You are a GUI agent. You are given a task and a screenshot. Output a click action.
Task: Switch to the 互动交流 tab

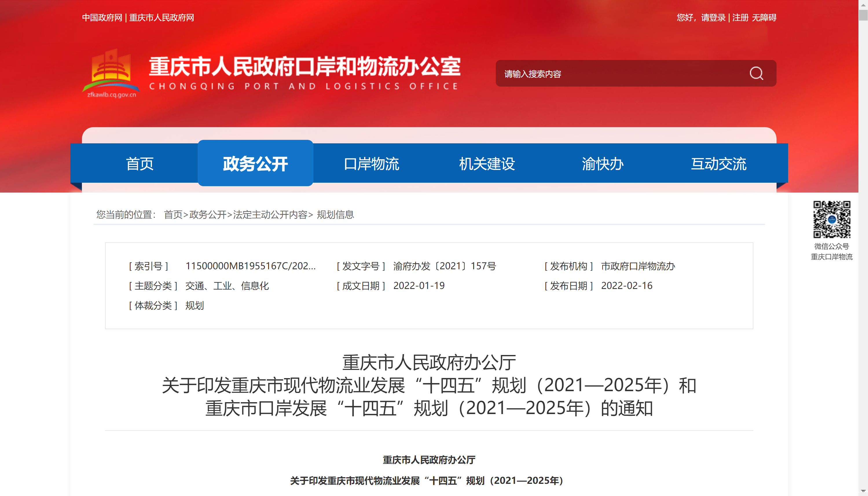coord(718,164)
